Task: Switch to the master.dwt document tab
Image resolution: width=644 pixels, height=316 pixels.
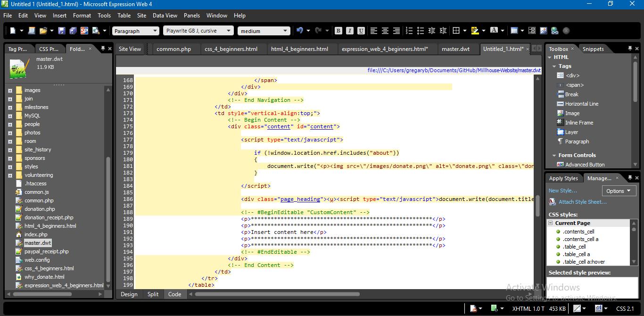Action: click(455, 49)
